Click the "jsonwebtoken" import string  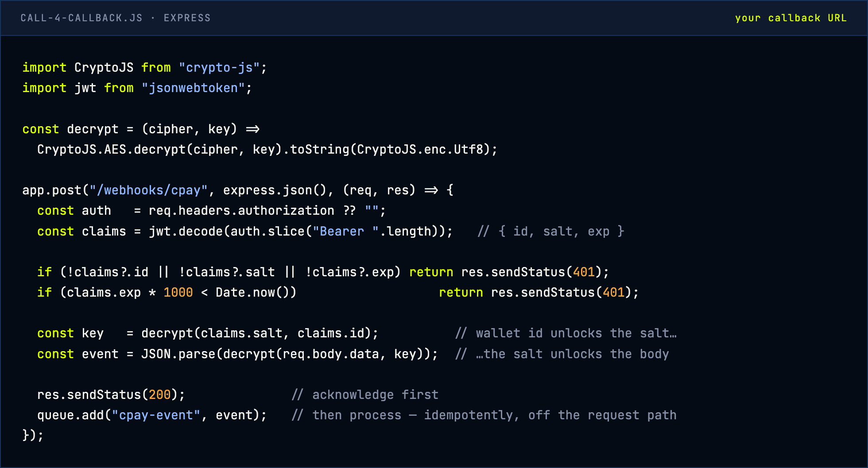click(x=193, y=88)
